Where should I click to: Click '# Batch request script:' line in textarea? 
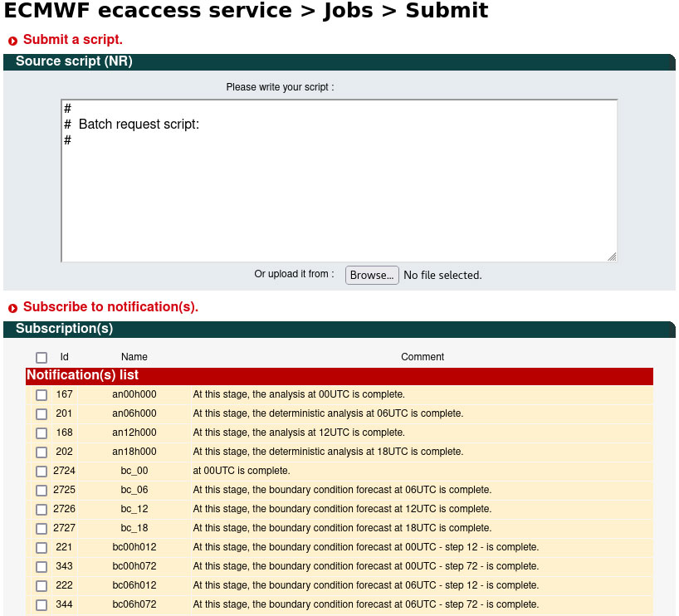coord(132,125)
